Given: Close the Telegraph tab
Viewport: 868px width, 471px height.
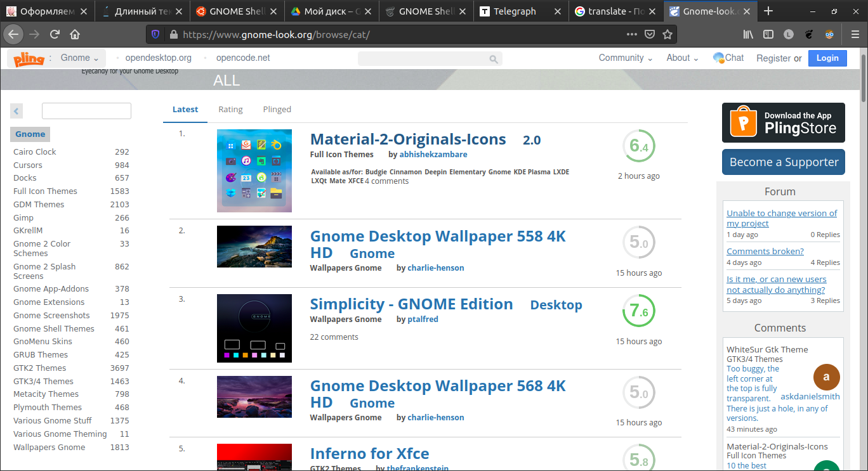Looking at the screenshot, I should pos(557,11).
